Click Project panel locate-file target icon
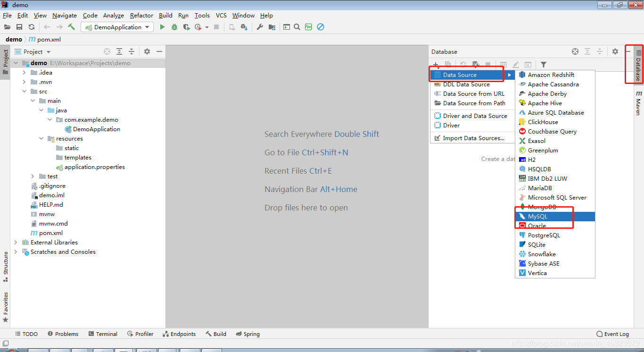The height and width of the screenshot is (352, 644). tap(107, 51)
